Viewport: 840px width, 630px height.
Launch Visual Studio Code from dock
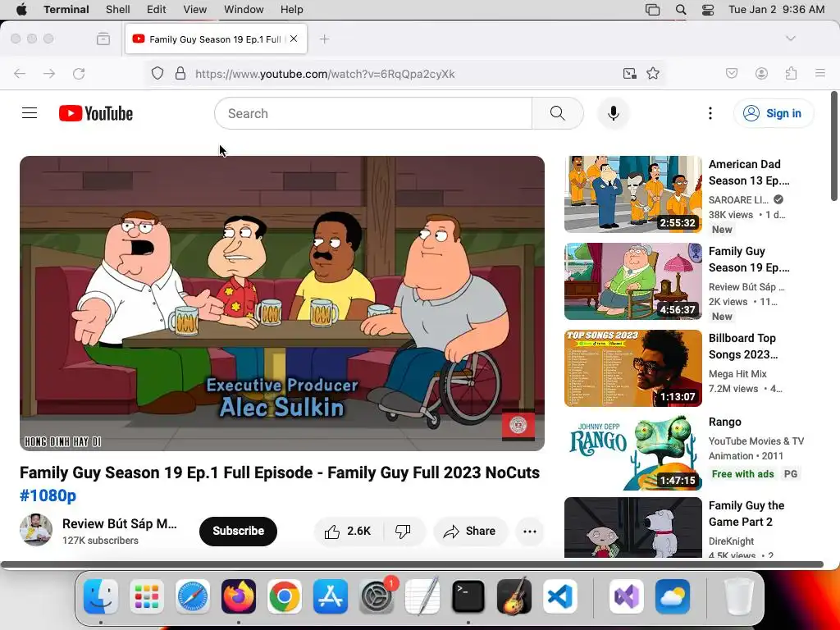[x=559, y=596]
